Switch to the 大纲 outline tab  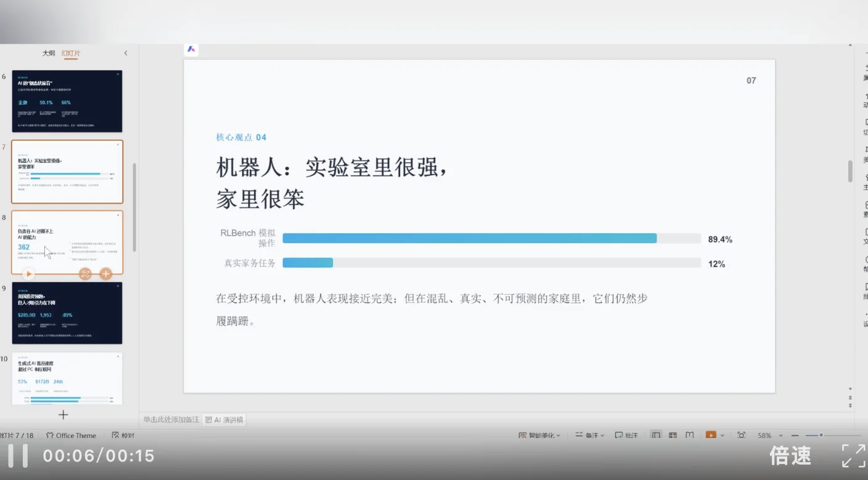point(49,54)
